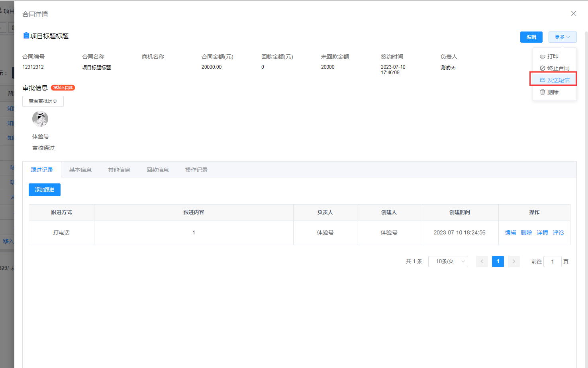The image size is (588, 368).
Task: Switch to the 基本信息 tab
Action: point(80,170)
